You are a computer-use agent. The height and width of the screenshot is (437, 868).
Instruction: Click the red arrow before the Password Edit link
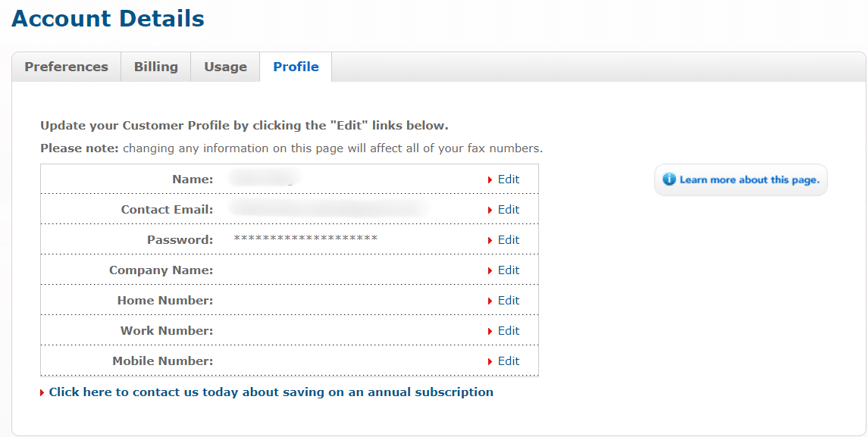click(x=490, y=239)
